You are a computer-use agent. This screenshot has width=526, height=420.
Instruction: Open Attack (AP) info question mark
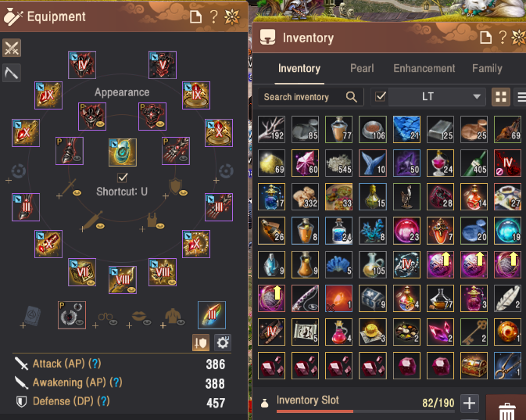click(95, 364)
